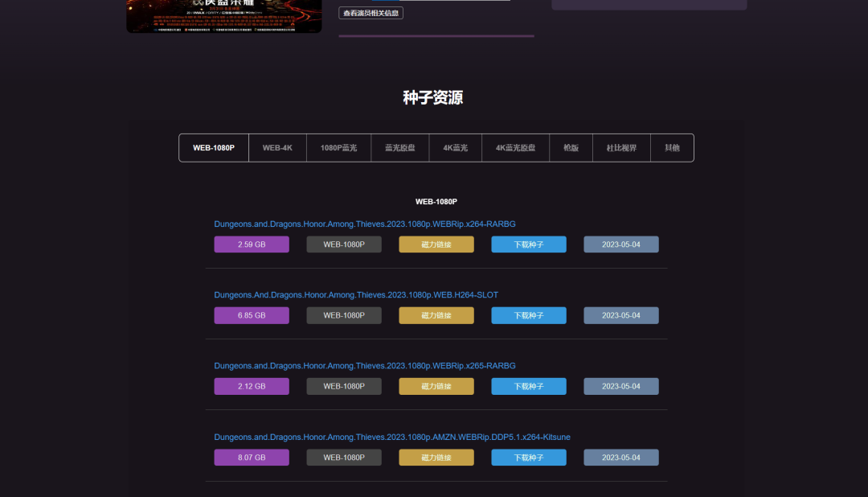Screen dimensions: 868x497
Task: Switch to the 4K蓝光 tab
Action: click(x=455, y=147)
